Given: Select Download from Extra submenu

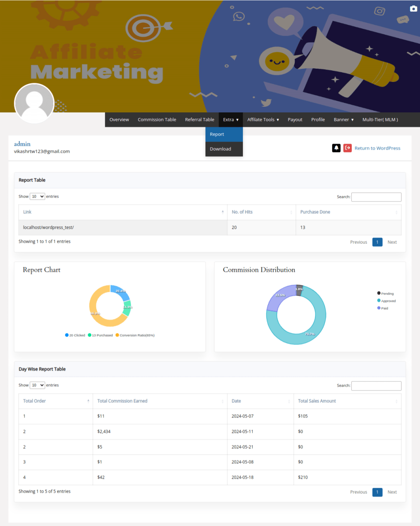Looking at the screenshot, I should [224, 149].
